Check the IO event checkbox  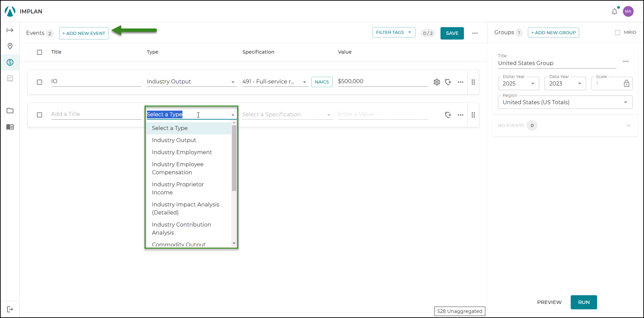click(x=39, y=82)
